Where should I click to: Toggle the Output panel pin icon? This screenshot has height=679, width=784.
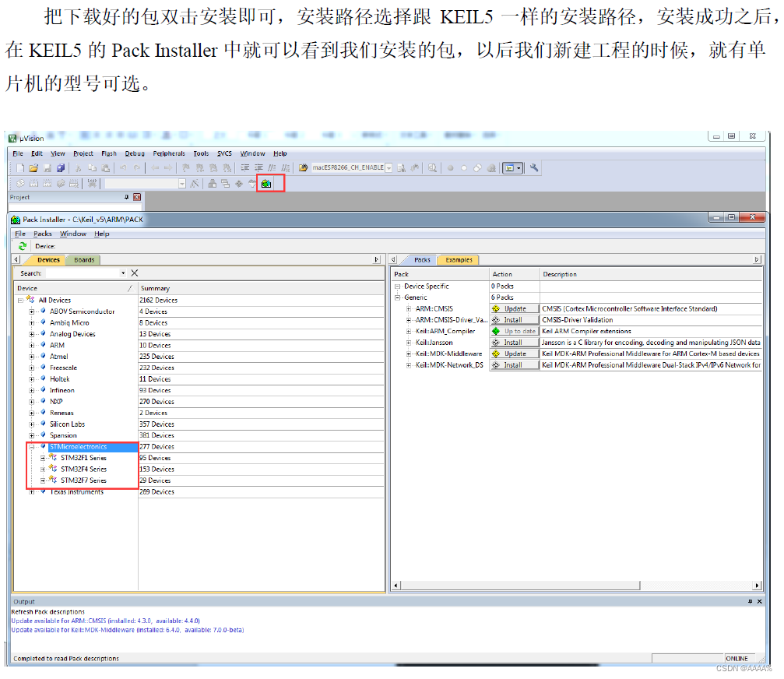coord(751,600)
